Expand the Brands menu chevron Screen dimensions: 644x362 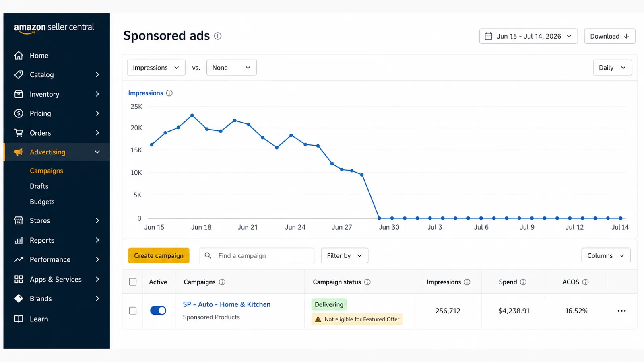[x=97, y=298]
